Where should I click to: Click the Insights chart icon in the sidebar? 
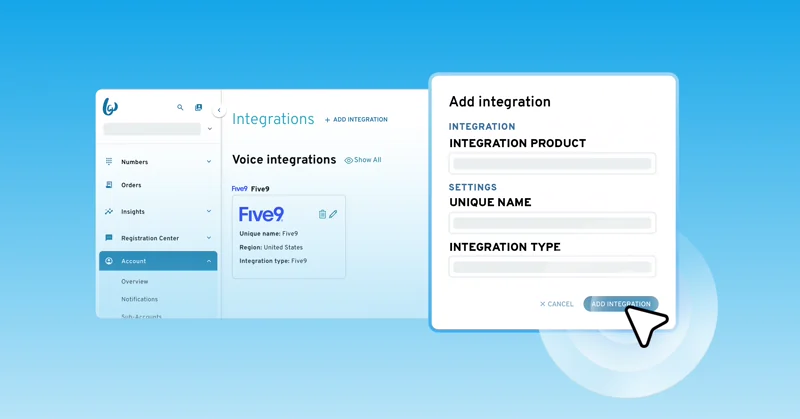point(109,212)
